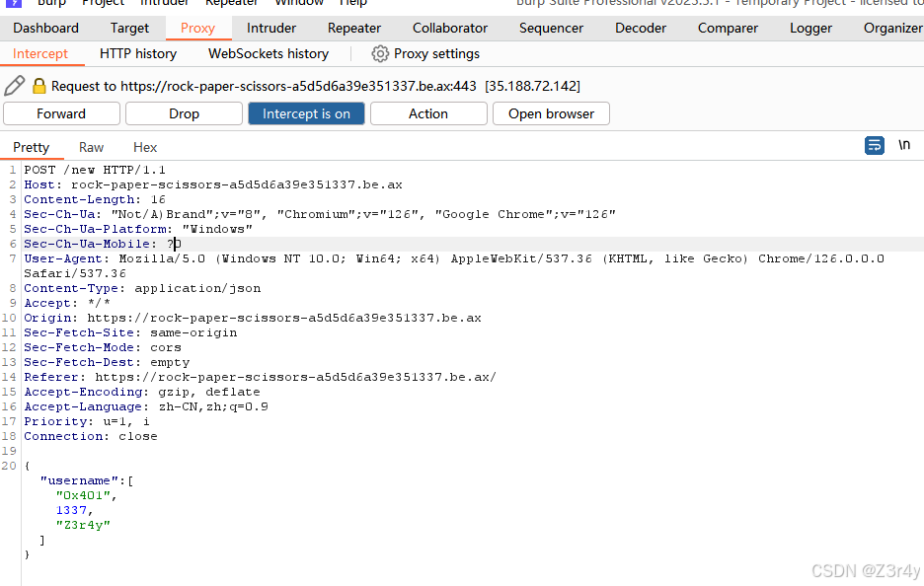Switch to the Repeater tab

click(354, 29)
